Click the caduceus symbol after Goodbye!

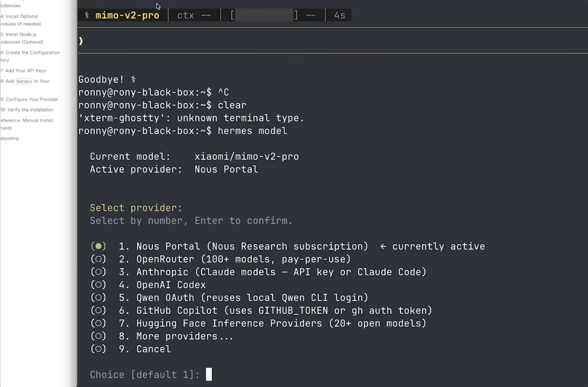click(133, 79)
